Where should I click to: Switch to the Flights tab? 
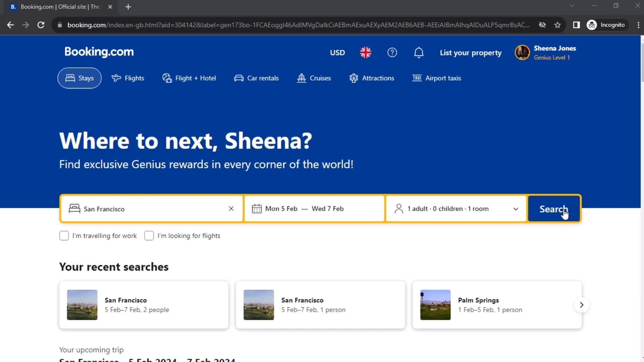point(128,78)
